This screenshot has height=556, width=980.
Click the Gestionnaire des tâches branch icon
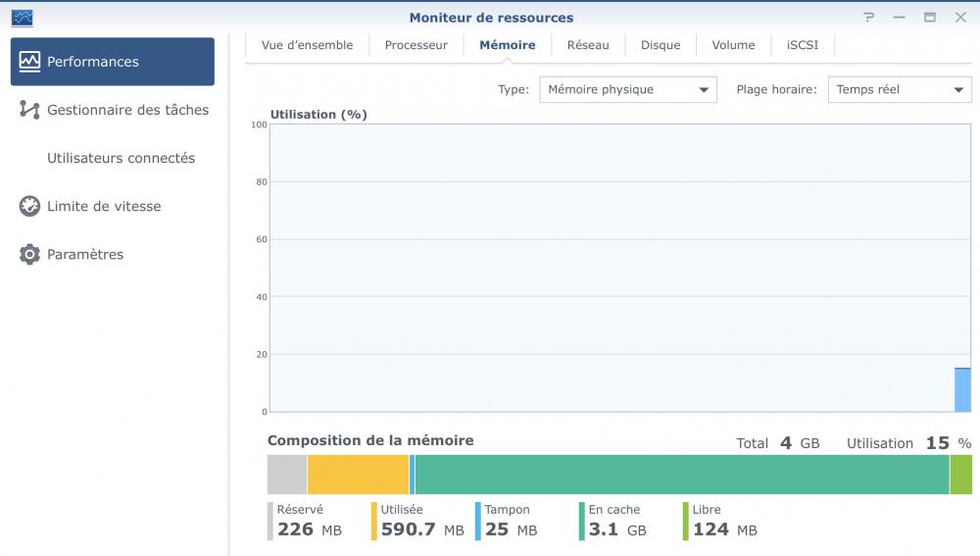tap(29, 110)
